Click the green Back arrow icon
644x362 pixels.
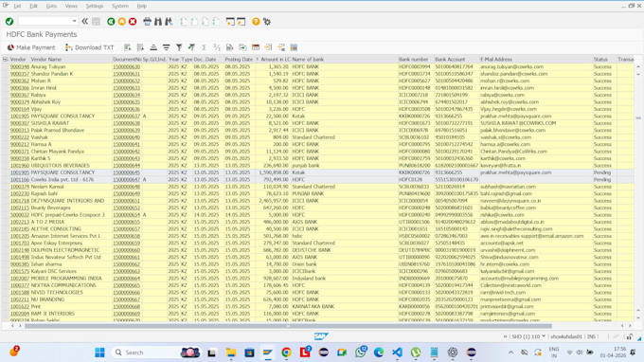coord(111,22)
